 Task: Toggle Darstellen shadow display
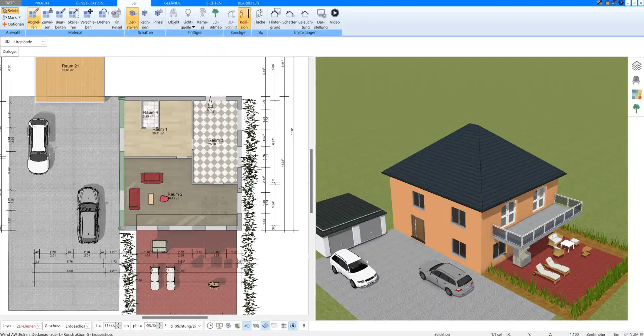[x=132, y=18]
